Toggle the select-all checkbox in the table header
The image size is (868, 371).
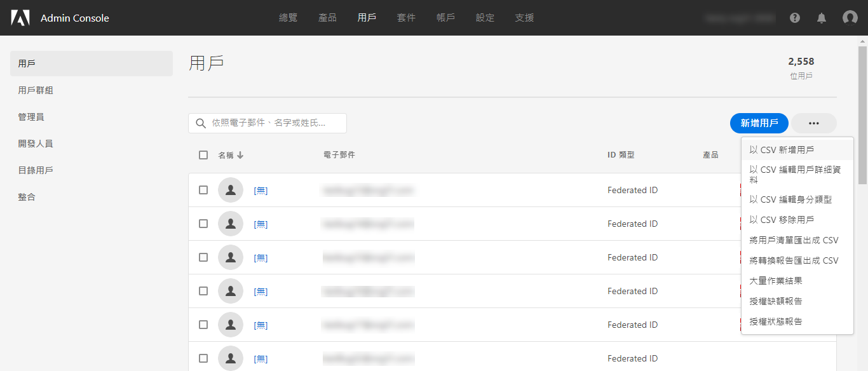pyautogui.click(x=203, y=154)
